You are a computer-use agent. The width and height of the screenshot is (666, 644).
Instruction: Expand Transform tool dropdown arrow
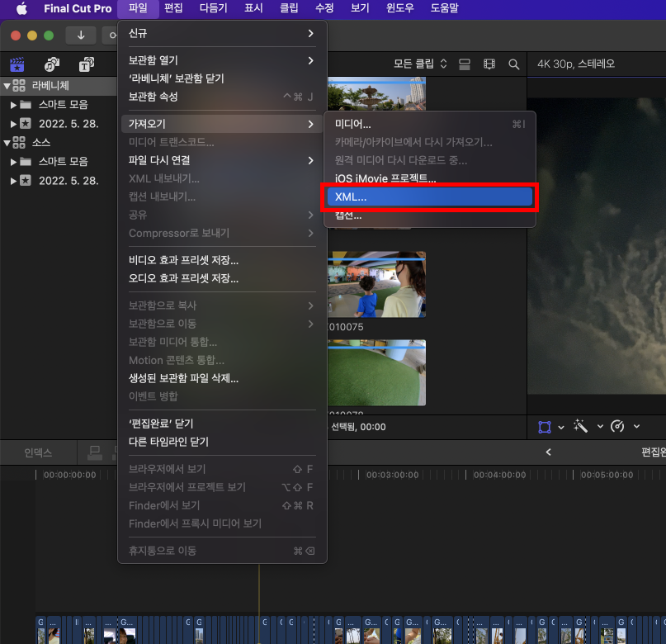[561, 427]
